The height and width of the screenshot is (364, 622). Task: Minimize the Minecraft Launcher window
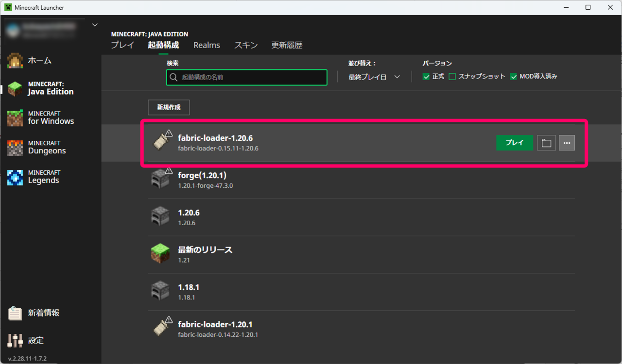point(566,7)
